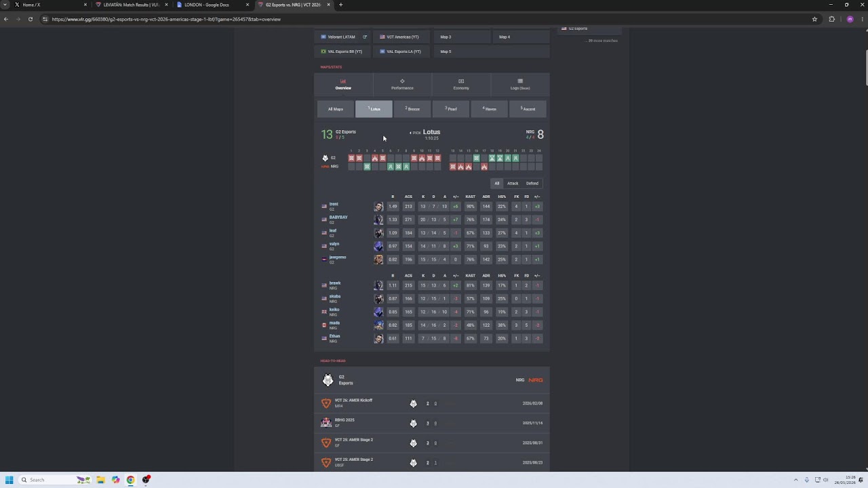Image resolution: width=868 pixels, height=488 pixels.
Task: Open the Chrome profile avatar
Action: point(850,19)
